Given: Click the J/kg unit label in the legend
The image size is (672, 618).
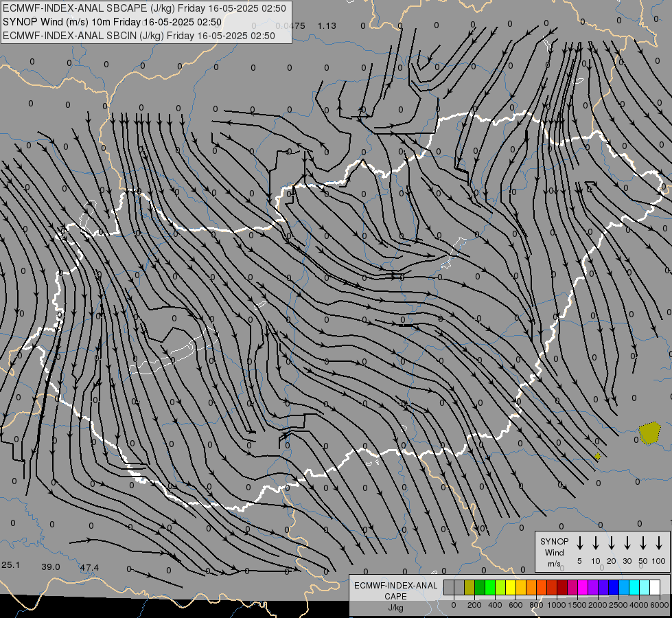Looking at the screenshot, I should (395, 608).
